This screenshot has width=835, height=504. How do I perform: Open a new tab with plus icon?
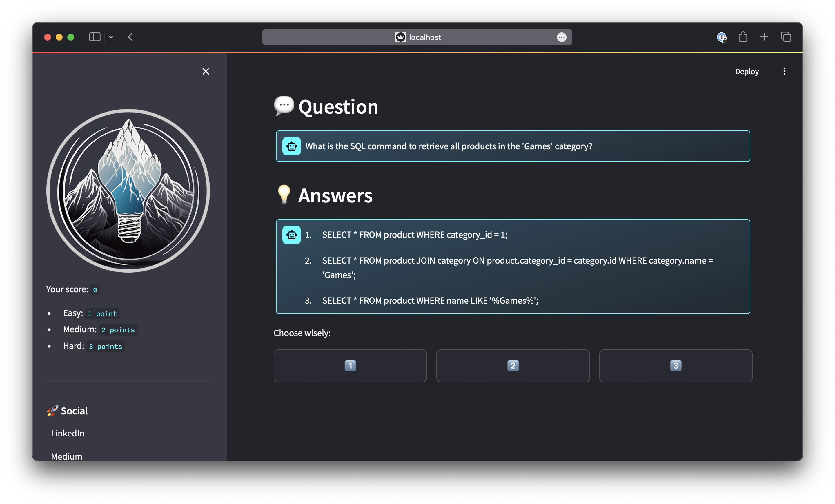pyautogui.click(x=764, y=37)
